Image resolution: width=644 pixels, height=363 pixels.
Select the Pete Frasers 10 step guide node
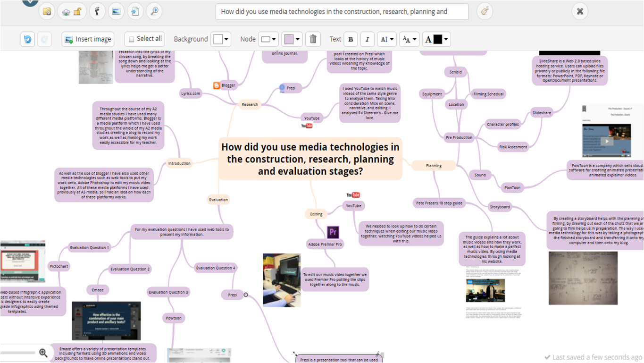click(x=439, y=203)
